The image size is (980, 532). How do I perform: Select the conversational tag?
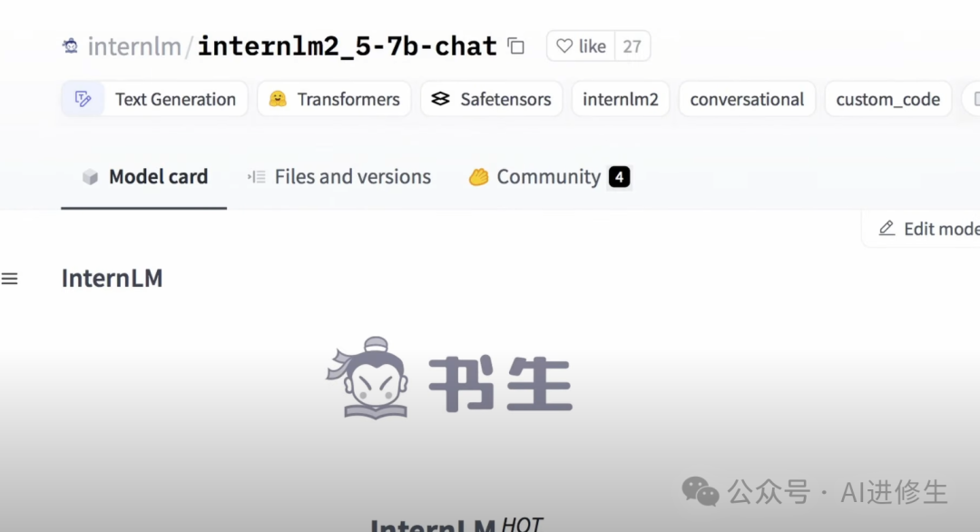[x=747, y=99]
